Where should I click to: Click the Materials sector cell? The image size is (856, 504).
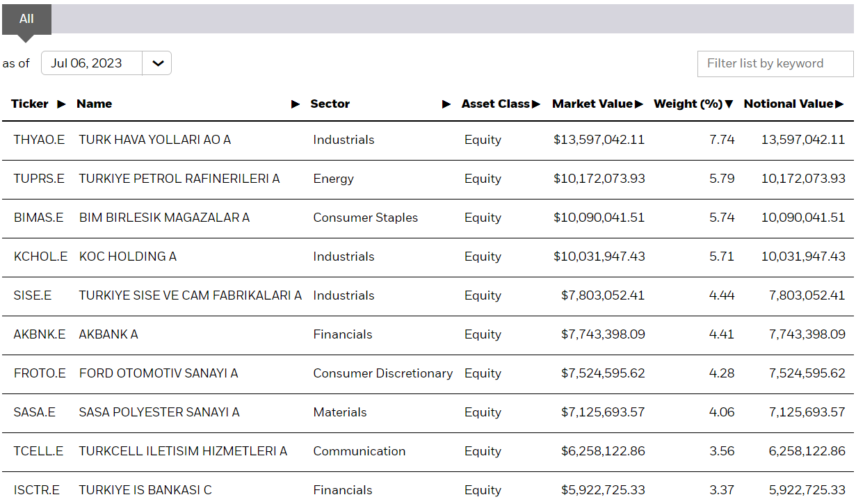(340, 412)
